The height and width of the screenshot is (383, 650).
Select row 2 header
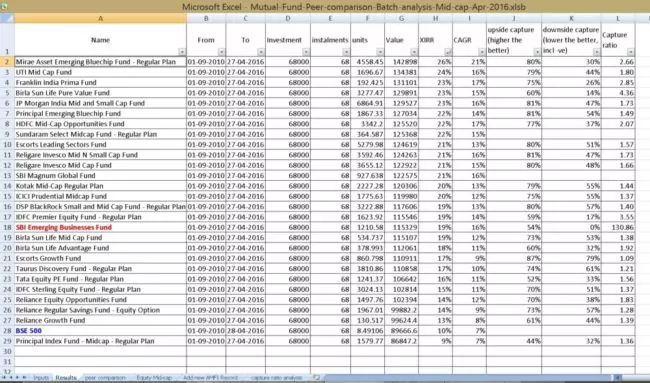click(x=7, y=62)
